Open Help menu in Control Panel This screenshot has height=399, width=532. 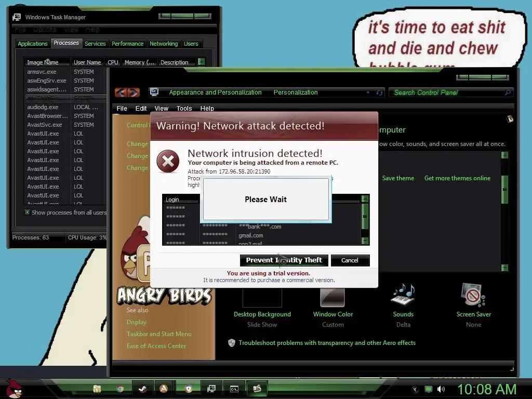[x=207, y=108]
